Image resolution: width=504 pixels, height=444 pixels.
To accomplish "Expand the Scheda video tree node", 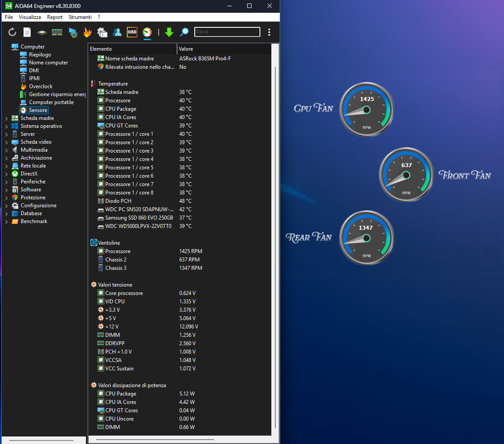I will click(7, 142).
